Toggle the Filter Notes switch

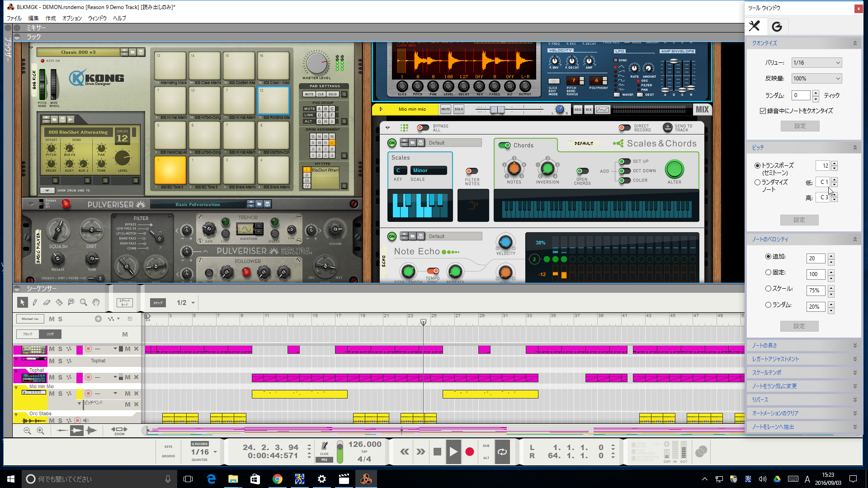click(472, 171)
